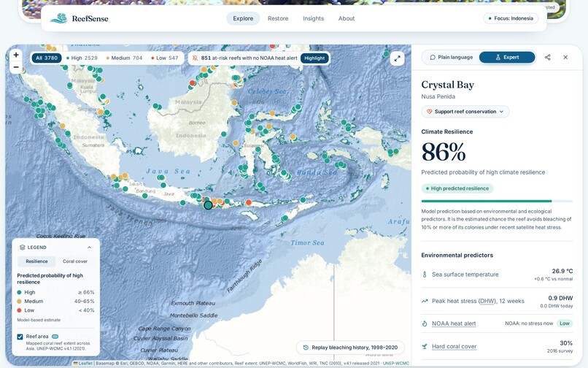Filter map to High 2529 reefs
588x368 pixels.
pyautogui.click(x=82, y=58)
